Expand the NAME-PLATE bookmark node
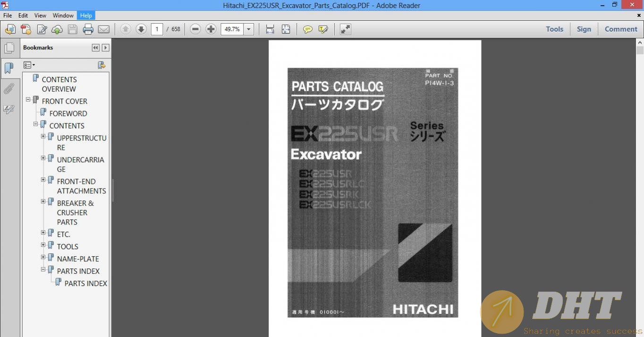 (43, 258)
